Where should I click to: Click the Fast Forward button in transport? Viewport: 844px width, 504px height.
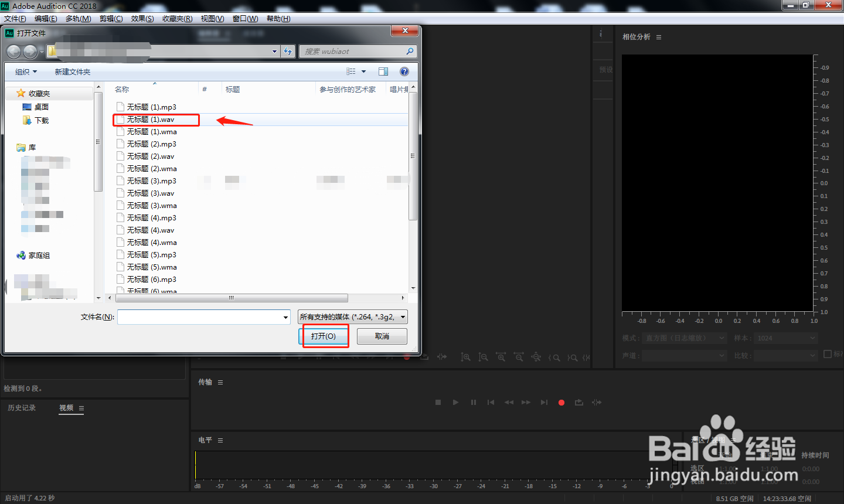point(526,403)
